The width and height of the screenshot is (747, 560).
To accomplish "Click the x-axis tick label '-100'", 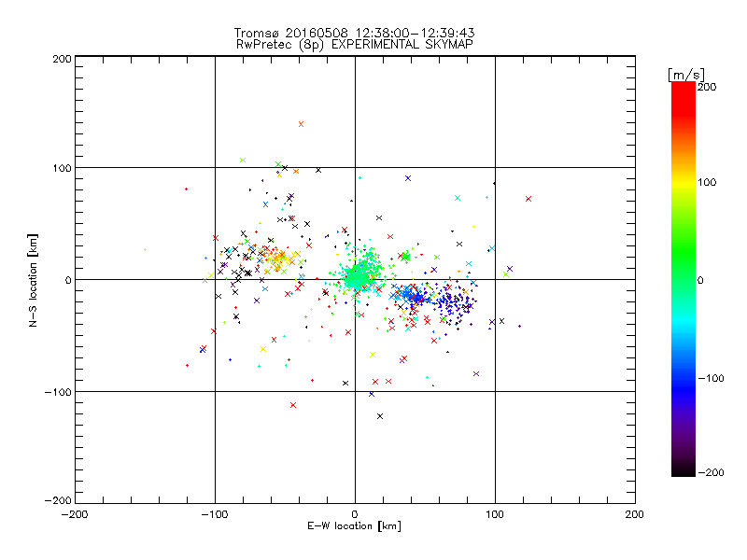I will click(215, 514).
